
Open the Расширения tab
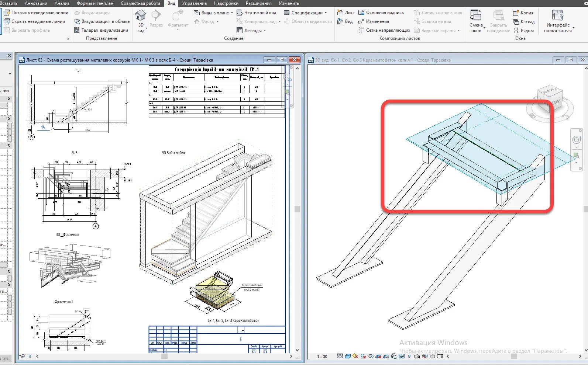pyautogui.click(x=259, y=3)
